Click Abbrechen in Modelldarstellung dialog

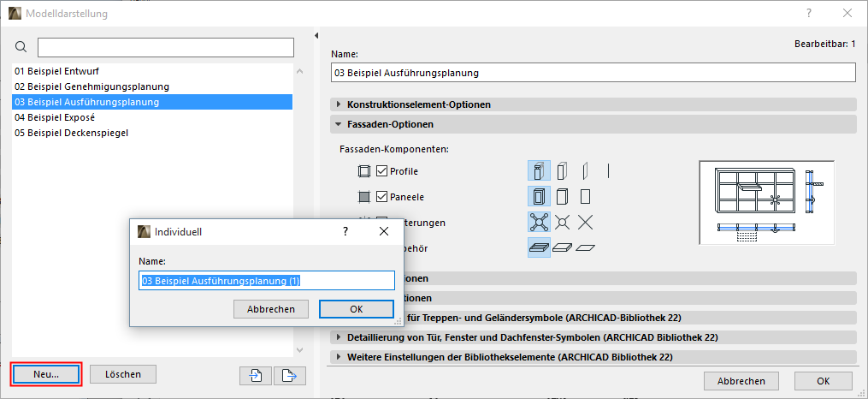pyautogui.click(x=741, y=381)
